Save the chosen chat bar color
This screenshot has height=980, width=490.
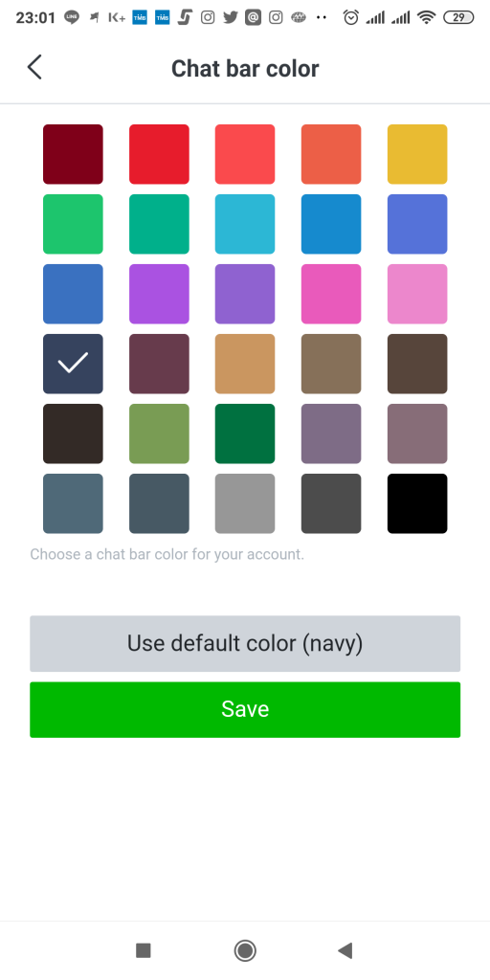tap(245, 709)
